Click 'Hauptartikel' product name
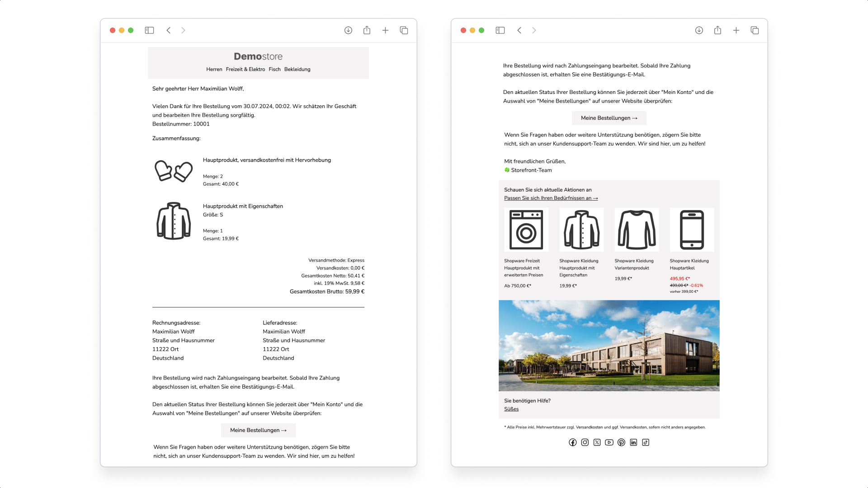Viewport: 868px width, 488px height. click(x=682, y=268)
